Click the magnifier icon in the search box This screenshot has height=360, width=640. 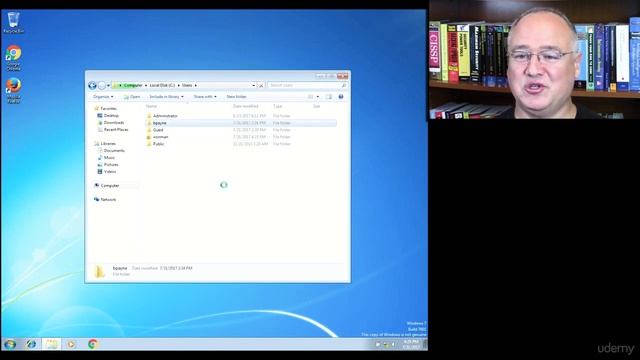[x=344, y=85]
